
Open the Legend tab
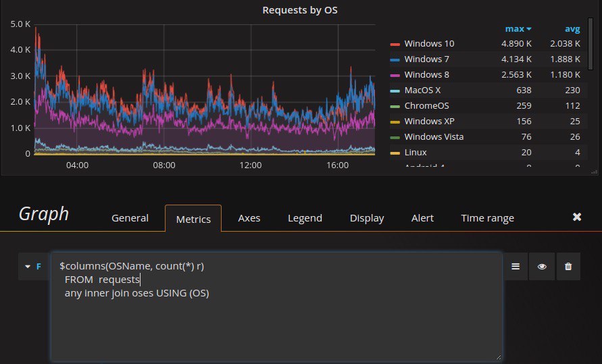[x=305, y=218]
